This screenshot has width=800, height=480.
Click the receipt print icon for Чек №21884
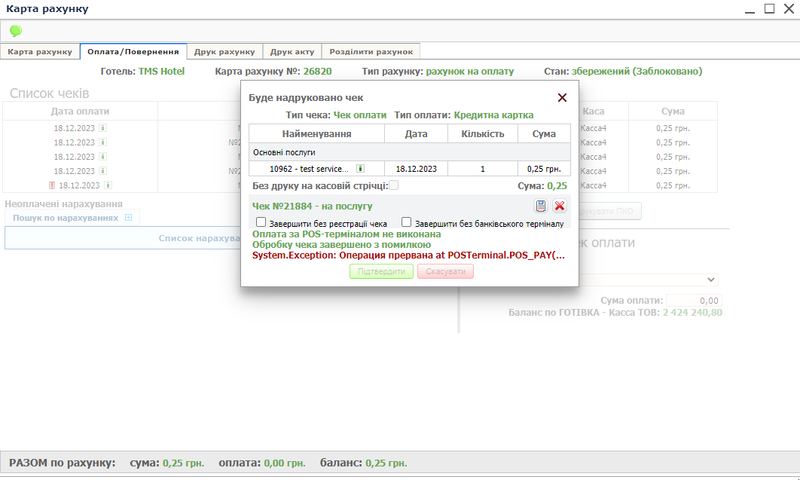[541, 206]
